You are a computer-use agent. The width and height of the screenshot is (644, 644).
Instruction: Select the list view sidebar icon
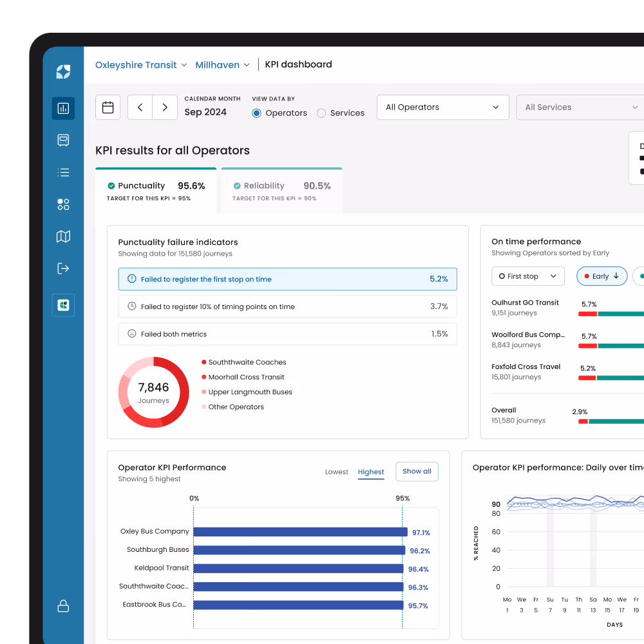pos(62,172)
